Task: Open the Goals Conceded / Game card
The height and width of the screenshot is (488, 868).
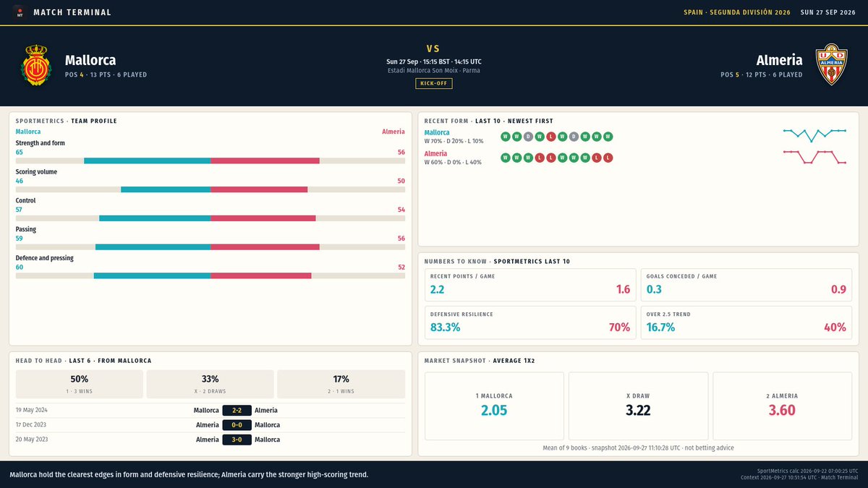Action: tap(746, 284)
